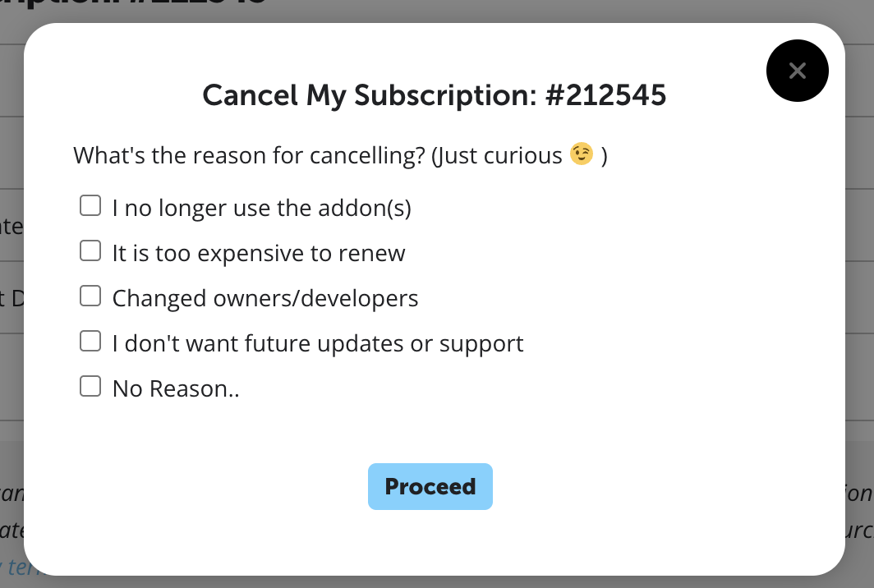Click the 'I no longer use the addon(s)' label text
The width and height of the screenshot is (874, 588).
coord(261,209)
